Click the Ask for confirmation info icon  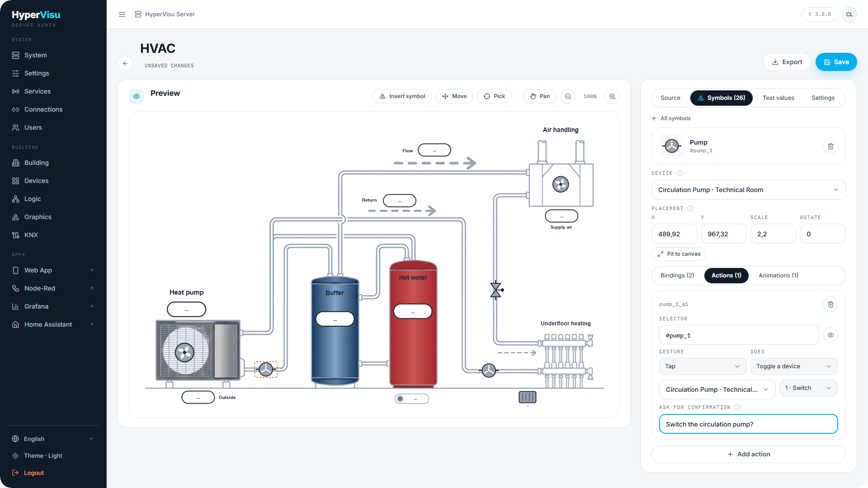point(737,407)
